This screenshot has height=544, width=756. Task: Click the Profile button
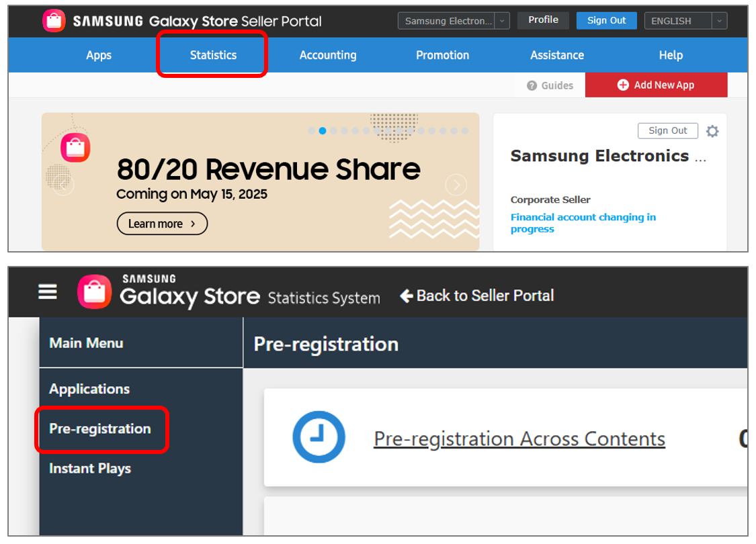tap(543, 20)
